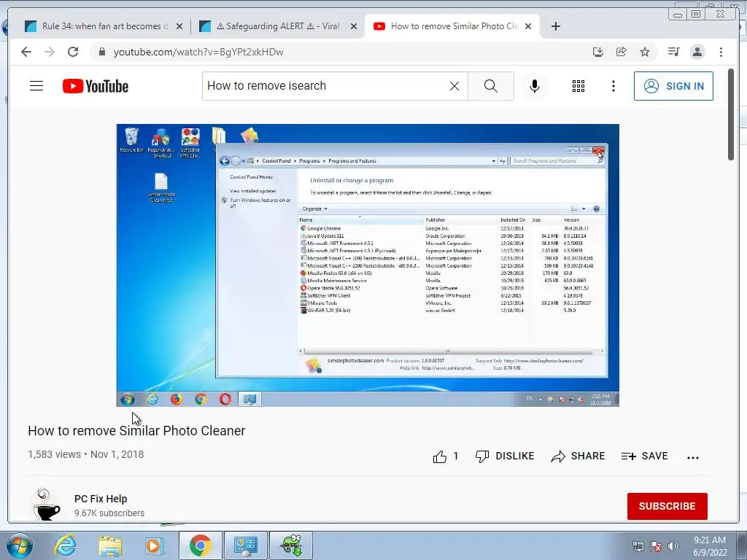Open Chrome three-dot menu
Image resolution: width=747 pixels, height=560 pixels.
click(721, 52)
